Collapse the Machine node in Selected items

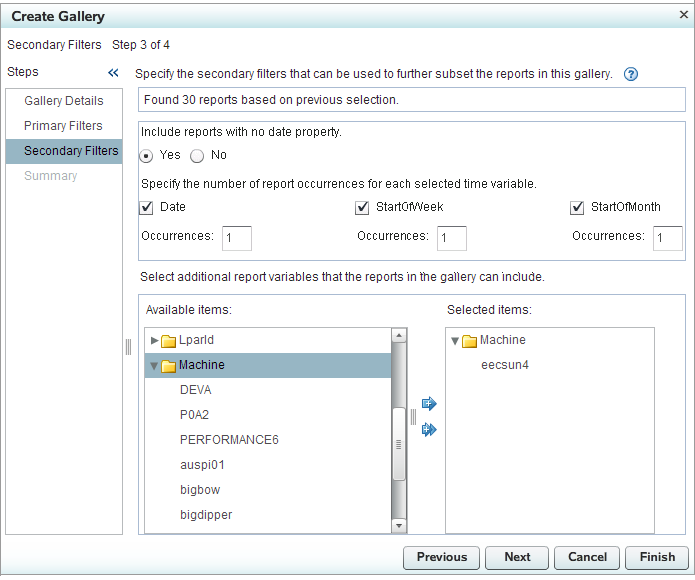coord(455,341)
